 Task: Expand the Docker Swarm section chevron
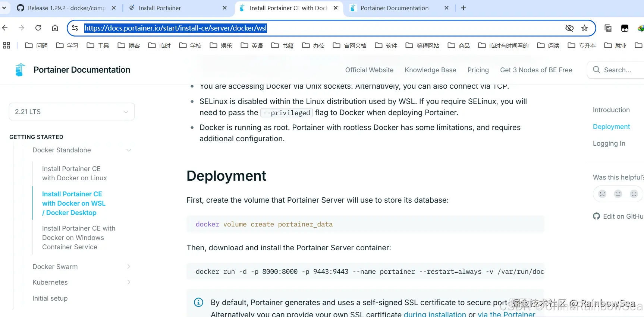[x=129, y=267]
